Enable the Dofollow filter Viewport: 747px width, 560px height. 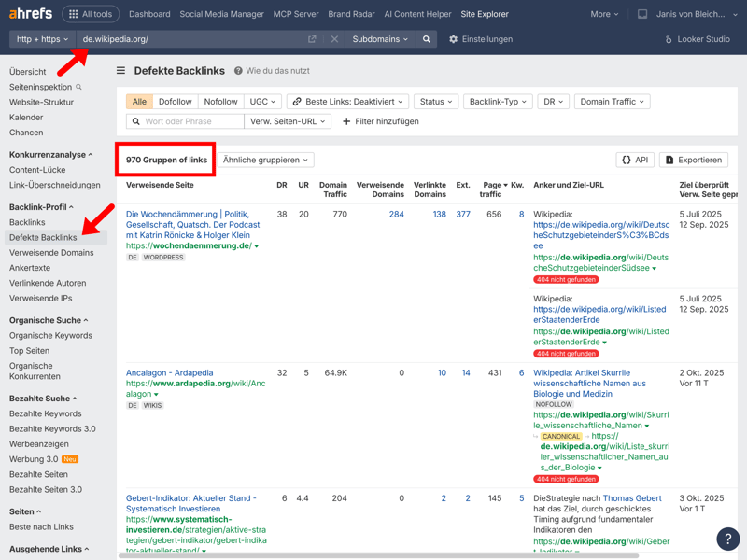(175, 102)
